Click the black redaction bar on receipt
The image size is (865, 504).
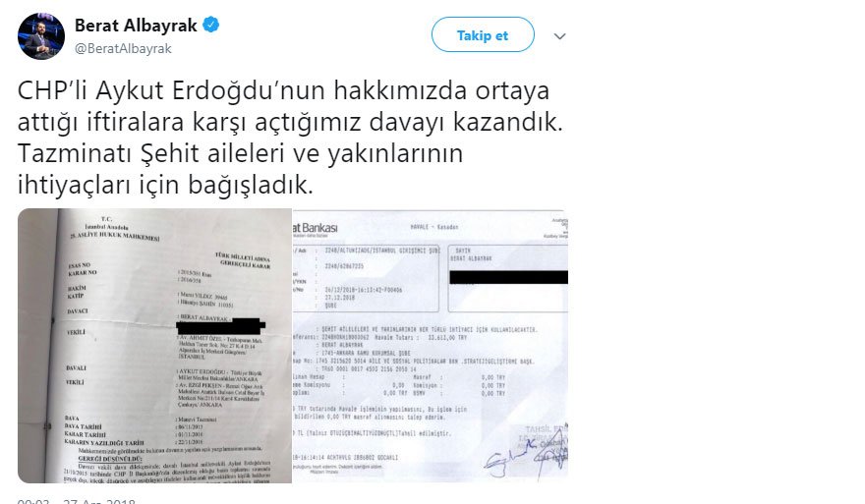508,277
